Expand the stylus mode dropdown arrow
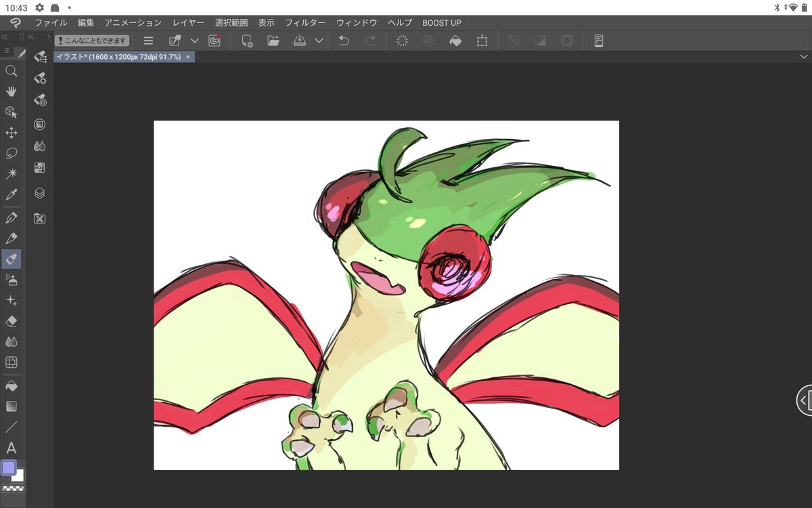Viewport: 812px width, 508px height. pyautogui.click(x=195, y=41)
